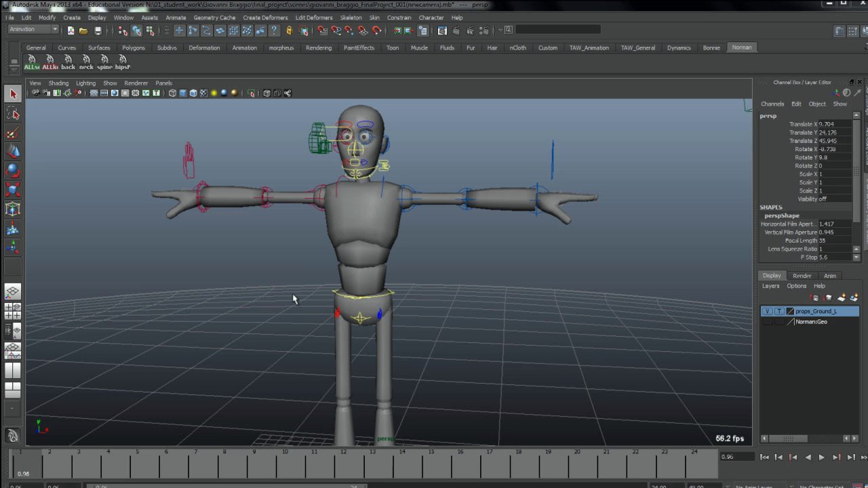This screenshot has width=868, height=488.
Task: Pick the Rotate tool sphere icon
Action: (x=13, y=170)
